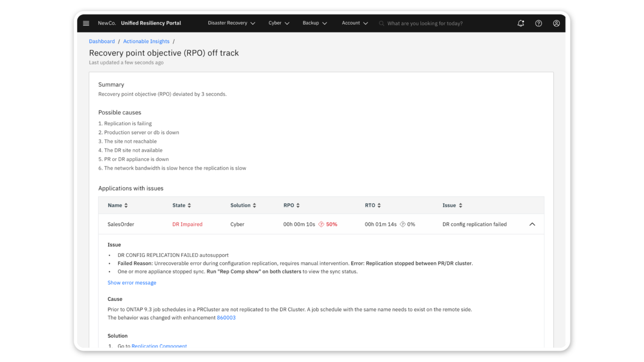This screenshot has height=362, width=644.
Task: Click the RTO 0% status icon
Action: coord(402,224)
